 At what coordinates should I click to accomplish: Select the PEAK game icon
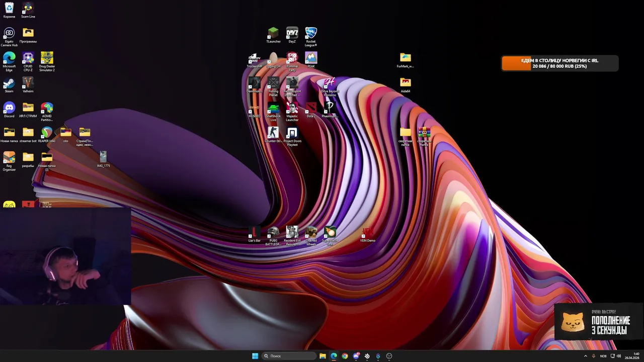[311, 60]
